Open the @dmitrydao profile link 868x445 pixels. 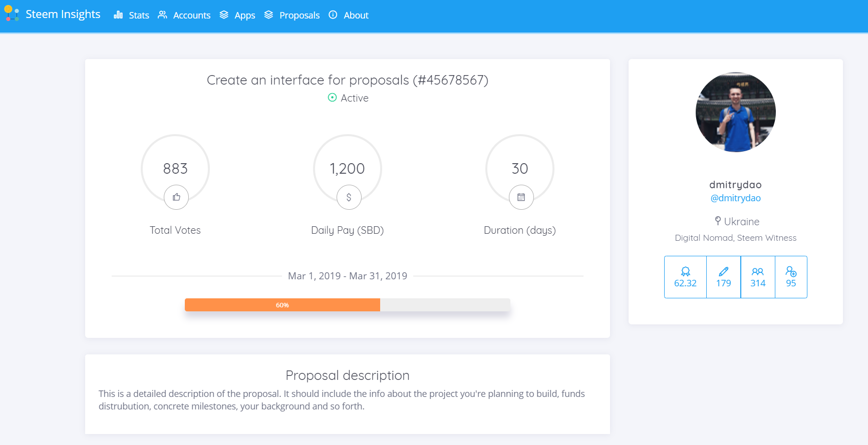(x=735, y=198)
